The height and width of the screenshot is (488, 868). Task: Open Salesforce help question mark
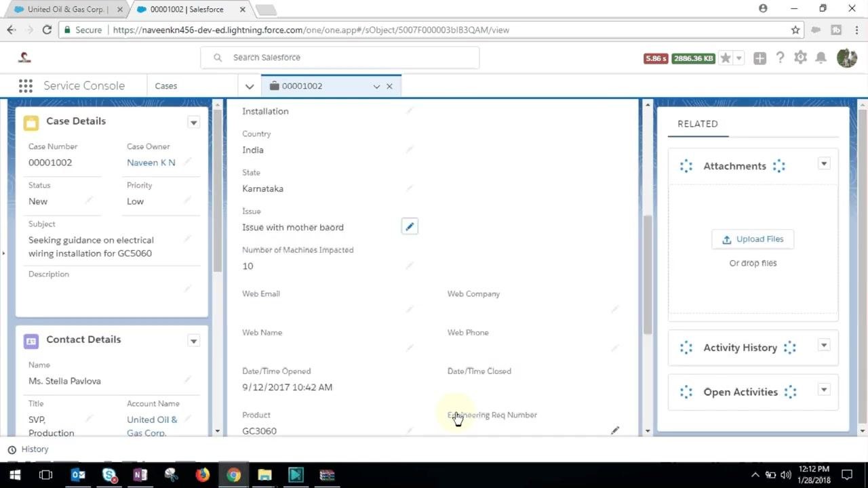[780, 58]
